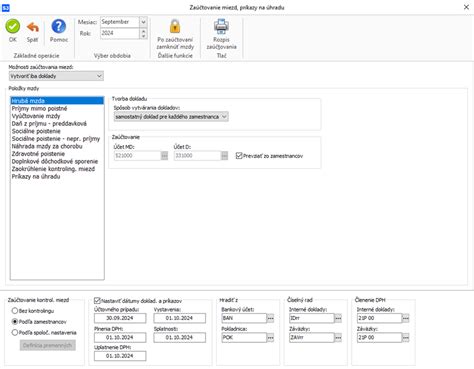
Task: Select Príjmy mimo poistné item
Action: 57,108
